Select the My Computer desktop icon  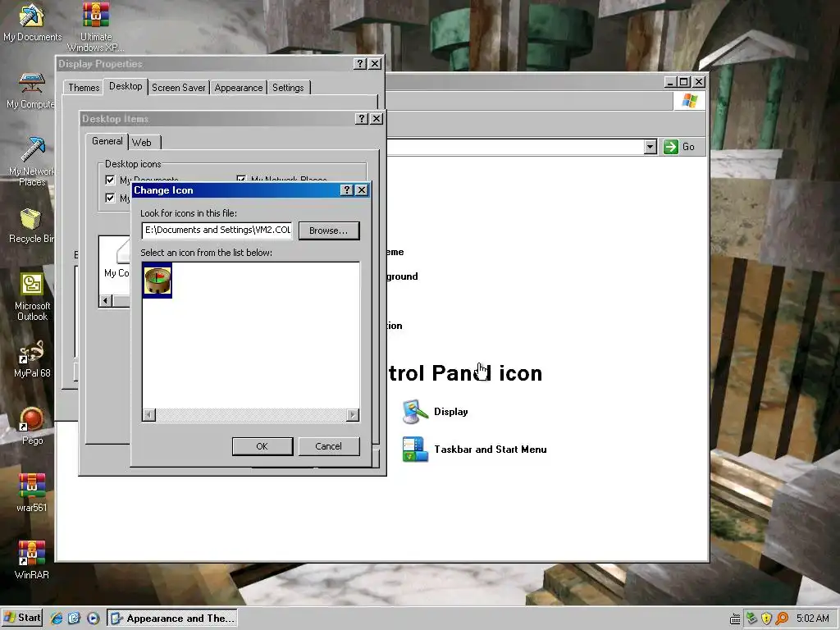point(31,90)
